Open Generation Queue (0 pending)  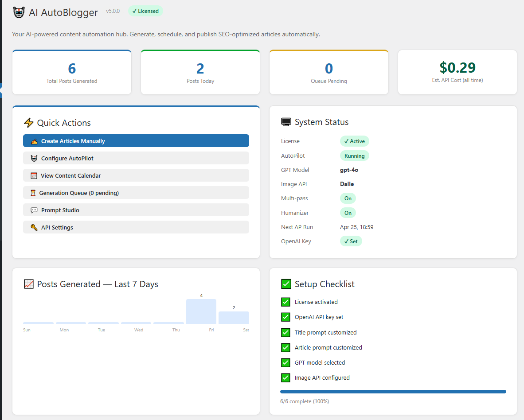tap(136, 193)
